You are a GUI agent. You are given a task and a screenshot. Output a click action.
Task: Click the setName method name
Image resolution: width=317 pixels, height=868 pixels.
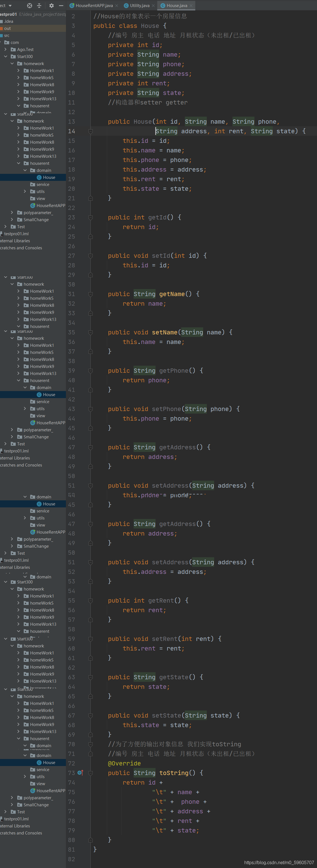coord(164,332)
